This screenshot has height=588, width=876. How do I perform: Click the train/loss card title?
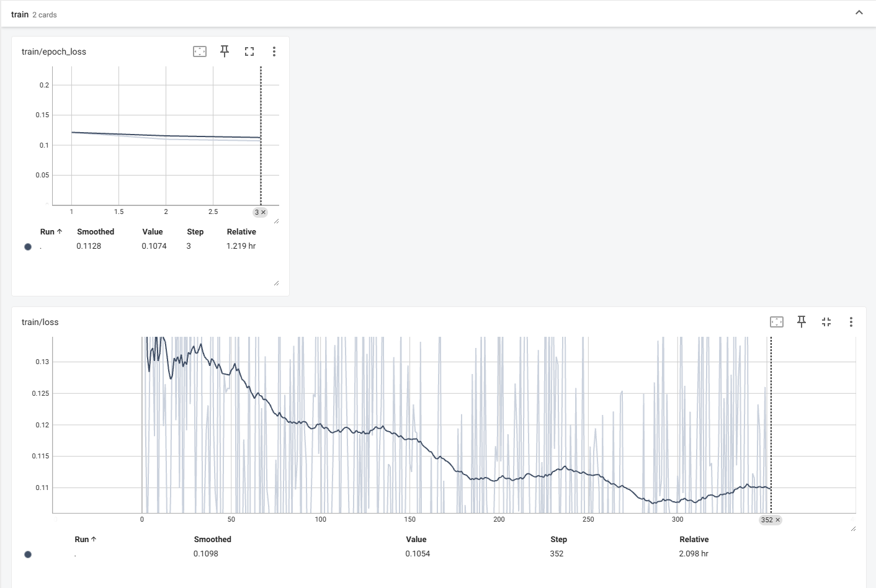coord(40,322)
